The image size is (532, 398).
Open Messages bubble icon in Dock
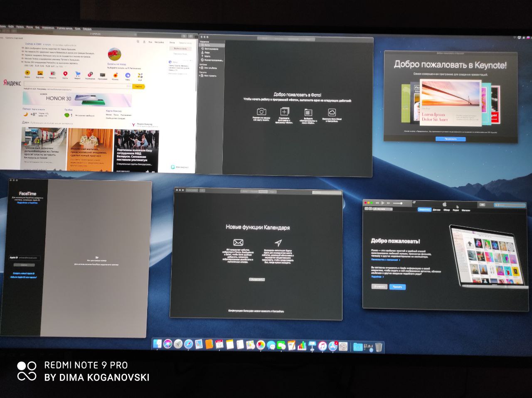[x=271, y=345]
